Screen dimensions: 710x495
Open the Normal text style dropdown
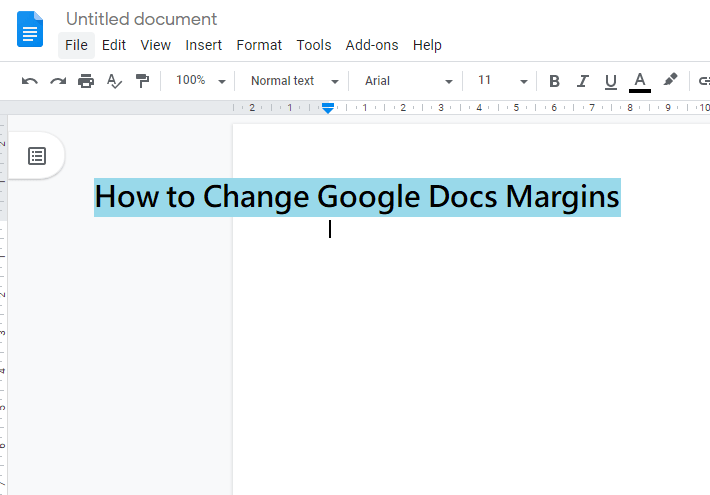coord(293,81)
